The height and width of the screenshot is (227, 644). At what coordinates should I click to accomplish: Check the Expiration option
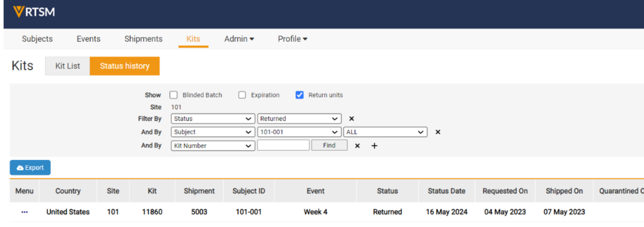pos(242,95)
